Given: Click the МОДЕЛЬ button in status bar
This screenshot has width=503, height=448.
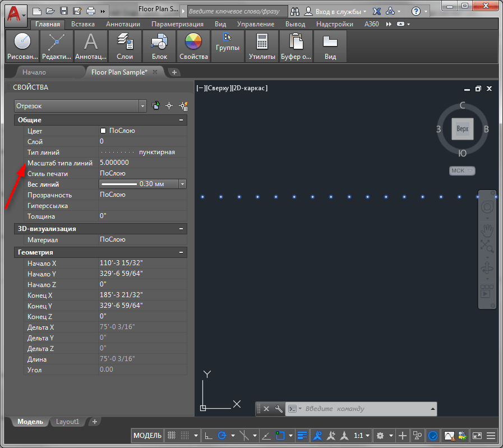Looking at the screenshot, I should tap(147, 436).
